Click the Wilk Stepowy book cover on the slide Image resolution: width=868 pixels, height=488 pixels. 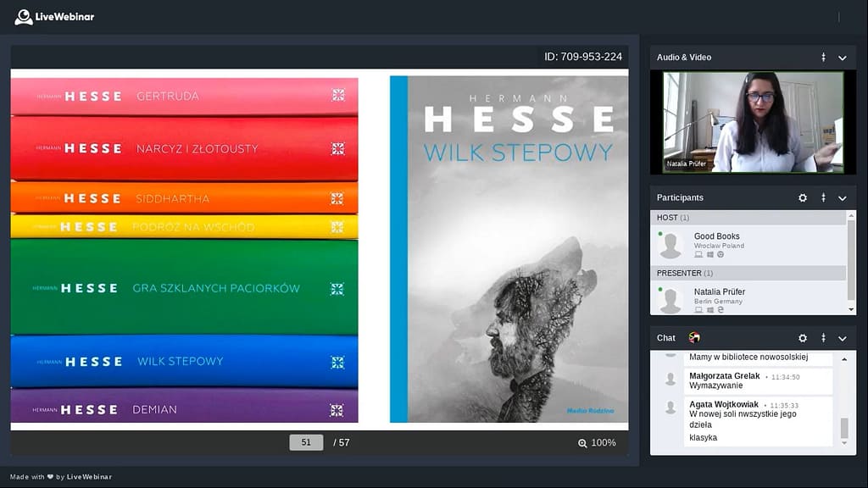click(x=509, y=249)
